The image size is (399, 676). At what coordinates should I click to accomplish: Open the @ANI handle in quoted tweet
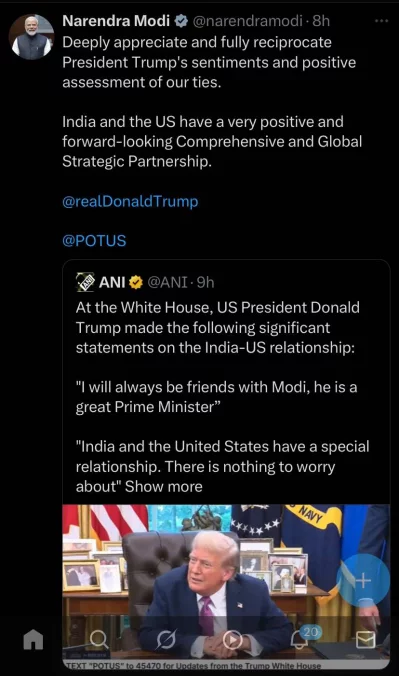[x=168, y=282]
